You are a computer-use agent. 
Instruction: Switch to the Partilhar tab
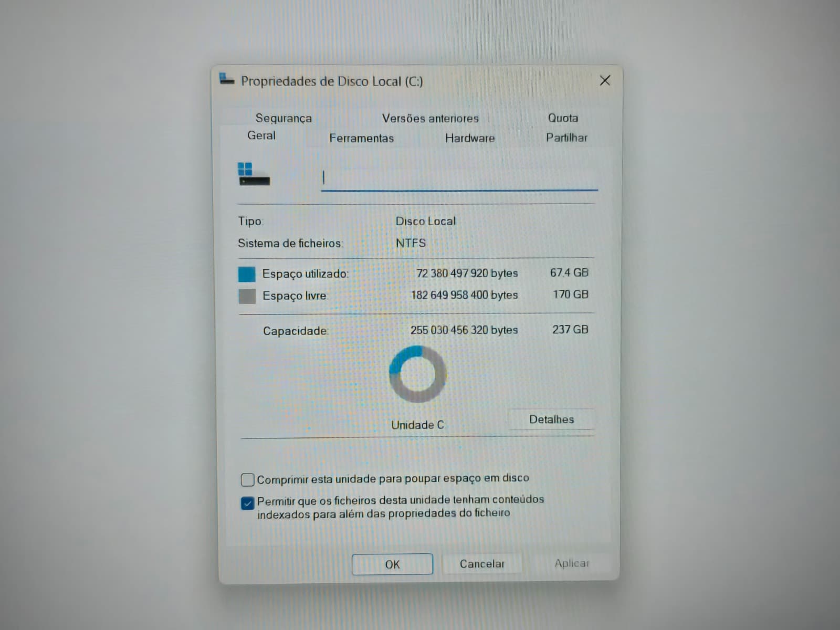pos(566,138)
